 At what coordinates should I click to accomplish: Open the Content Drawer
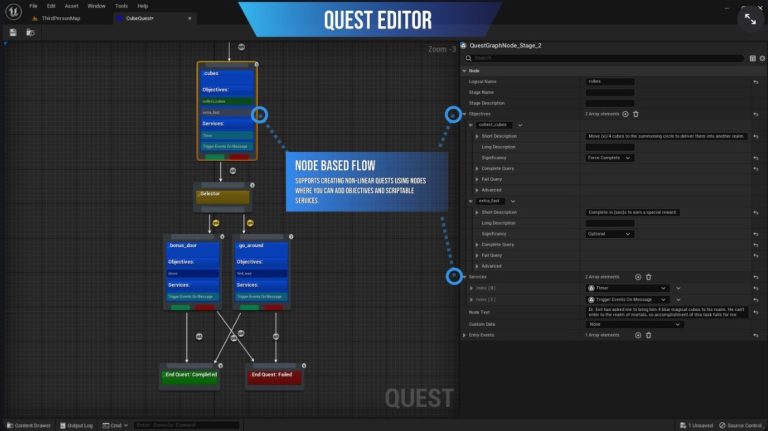tap(29, 425)
